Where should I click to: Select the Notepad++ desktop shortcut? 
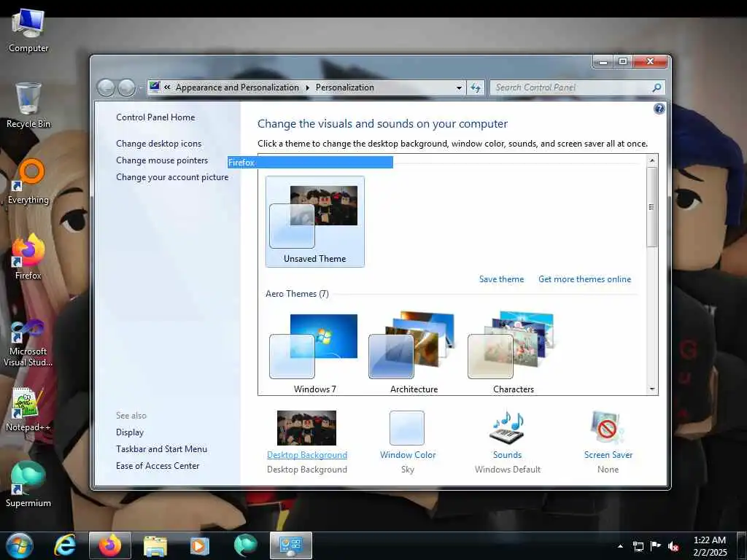pos(28,410)
